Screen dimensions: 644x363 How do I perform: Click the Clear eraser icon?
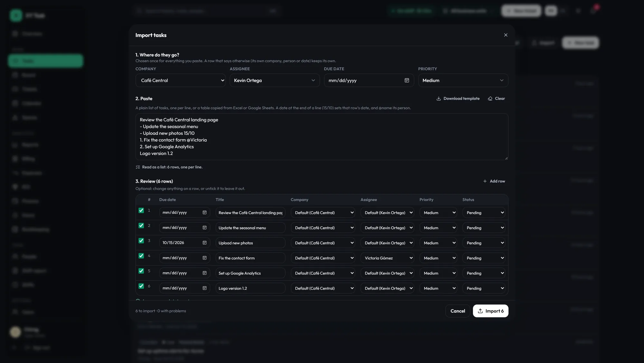[x=490, y=99]
